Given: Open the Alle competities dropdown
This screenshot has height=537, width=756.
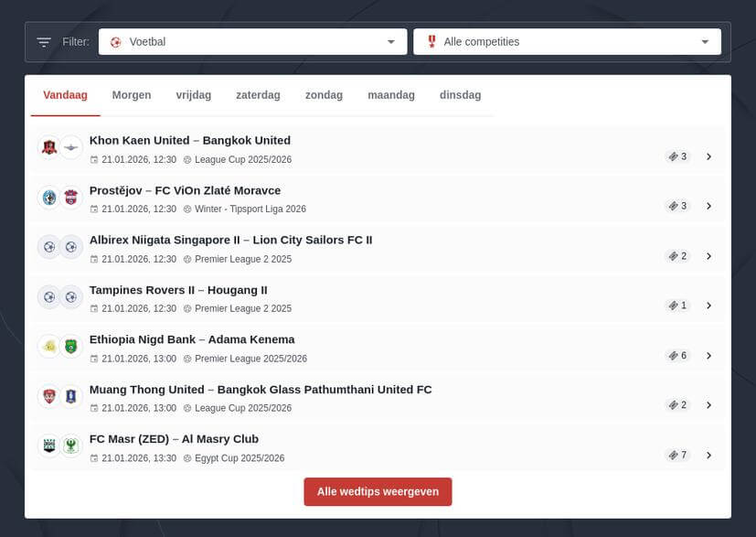Looking at the screenshot, I should coord(567,42).
